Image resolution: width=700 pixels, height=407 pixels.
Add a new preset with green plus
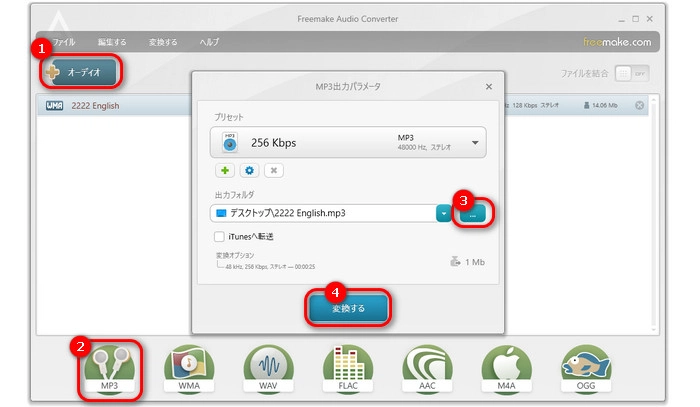[x=226, y=171]
